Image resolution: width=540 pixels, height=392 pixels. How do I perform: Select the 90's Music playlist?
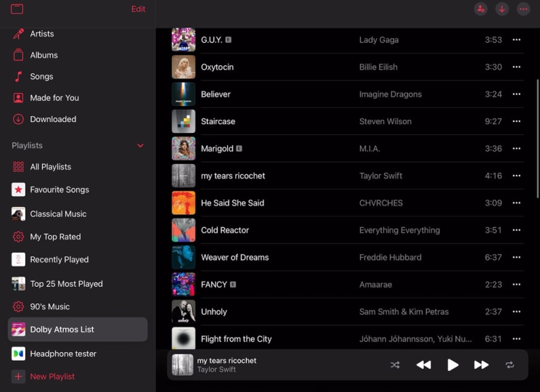(78, 306)
